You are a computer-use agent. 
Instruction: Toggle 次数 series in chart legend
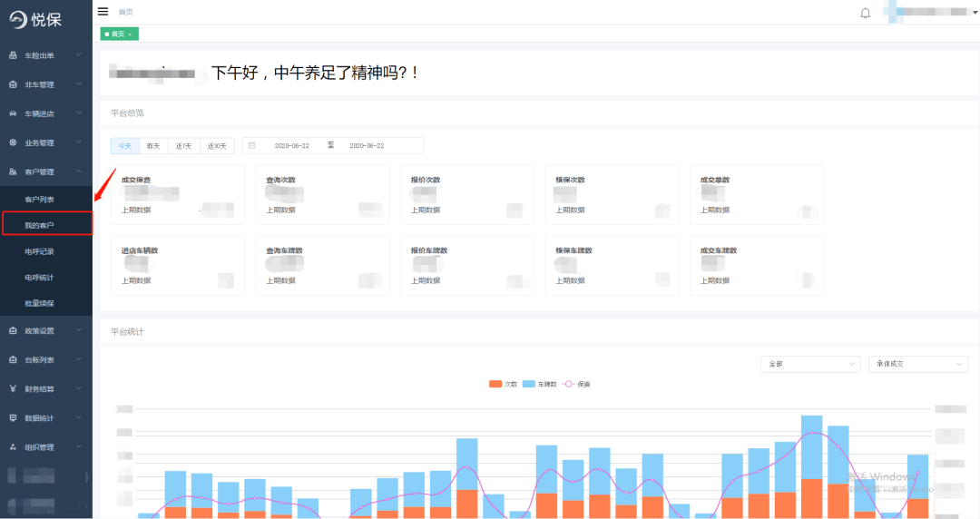pyautogui.click(x=503, y=384)
